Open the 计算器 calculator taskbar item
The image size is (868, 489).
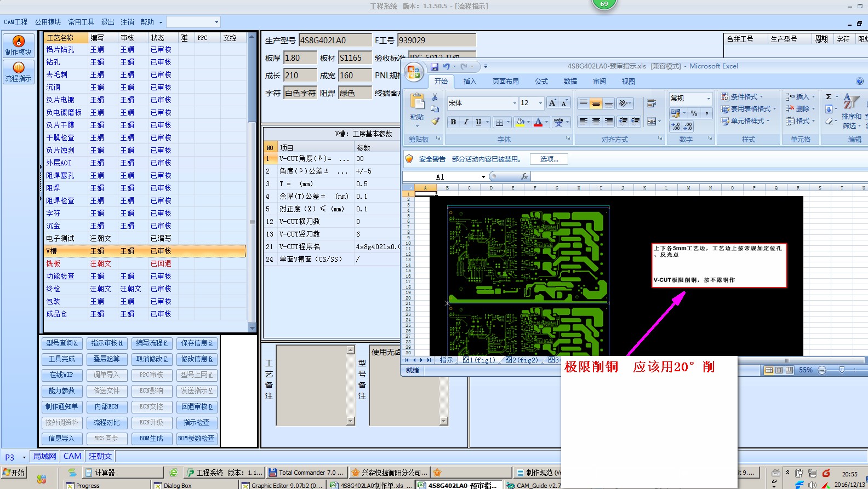122,472
